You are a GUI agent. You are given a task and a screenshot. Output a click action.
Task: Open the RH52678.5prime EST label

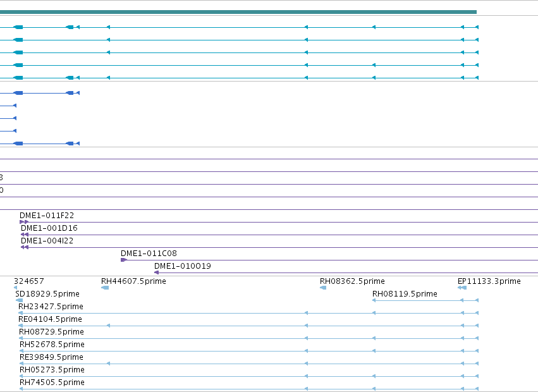point(52,345)
